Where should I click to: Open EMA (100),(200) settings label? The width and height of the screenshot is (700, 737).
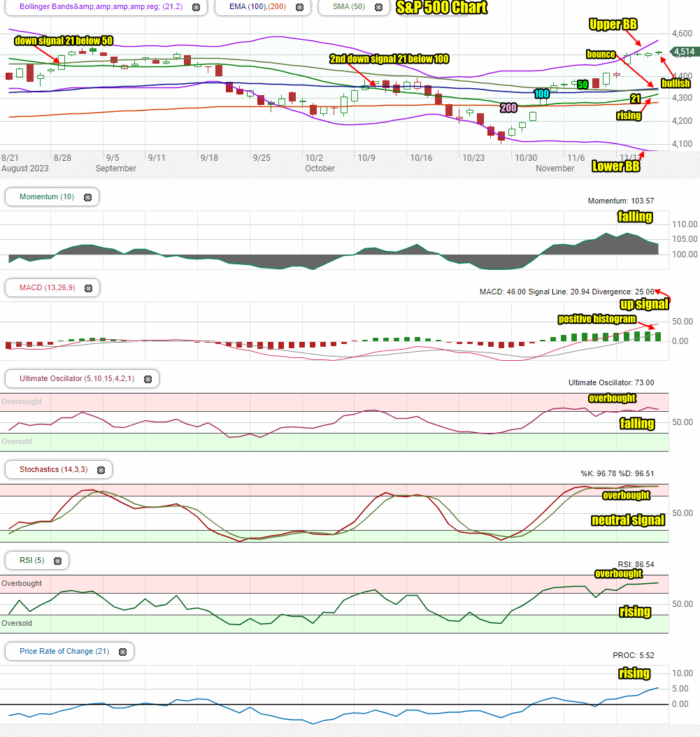tap(257, 6)
